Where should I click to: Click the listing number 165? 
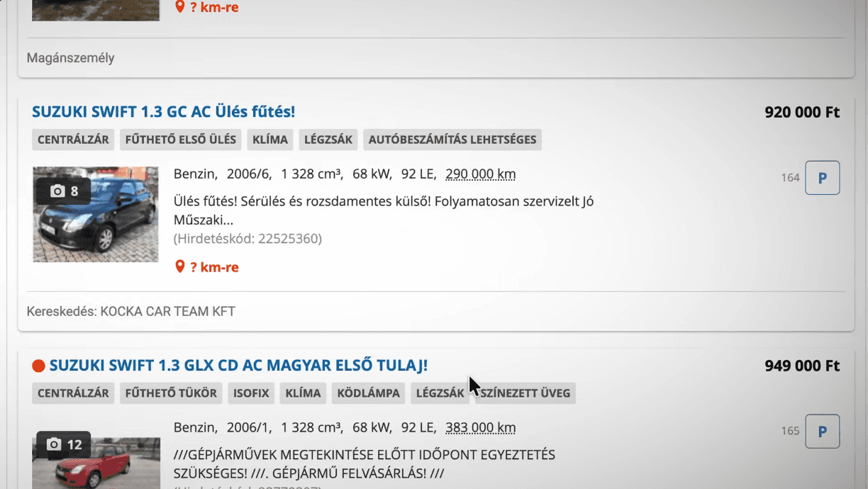pos(790,432)
